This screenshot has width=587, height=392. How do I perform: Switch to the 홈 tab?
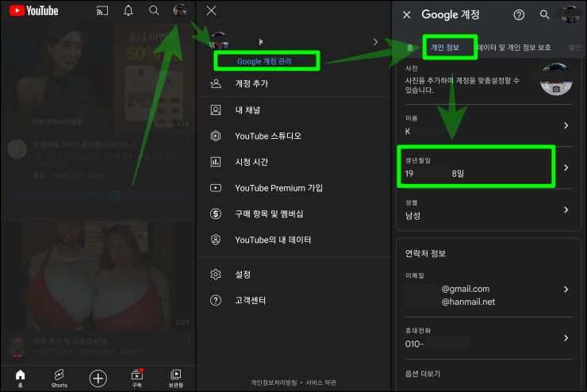[x=410, y=48]
